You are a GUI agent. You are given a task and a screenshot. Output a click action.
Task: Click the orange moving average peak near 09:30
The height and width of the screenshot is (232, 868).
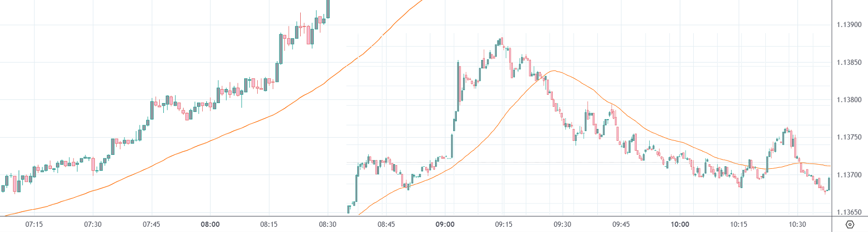[555, 70]
